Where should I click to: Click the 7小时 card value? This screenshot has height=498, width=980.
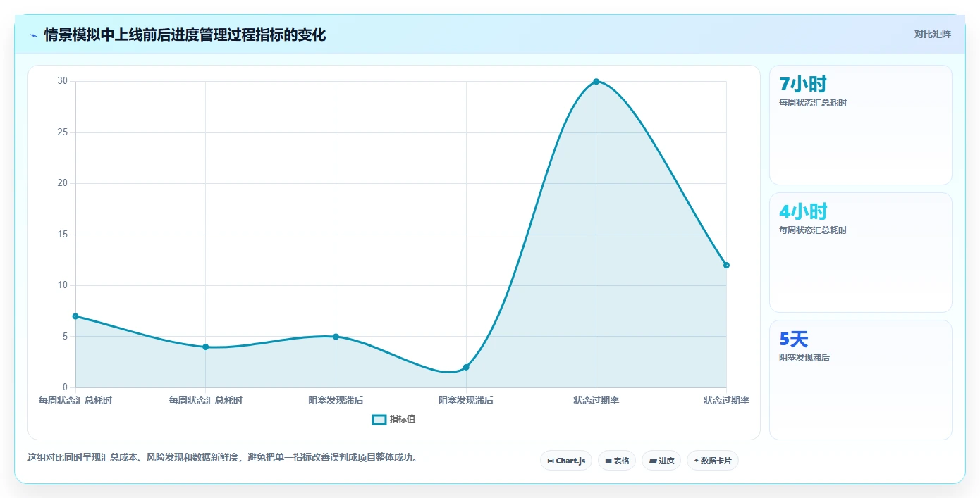pos(802,84)
